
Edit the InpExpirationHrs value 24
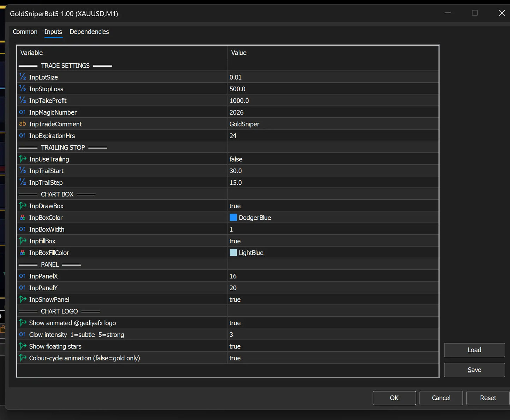[x=333, y=135]
